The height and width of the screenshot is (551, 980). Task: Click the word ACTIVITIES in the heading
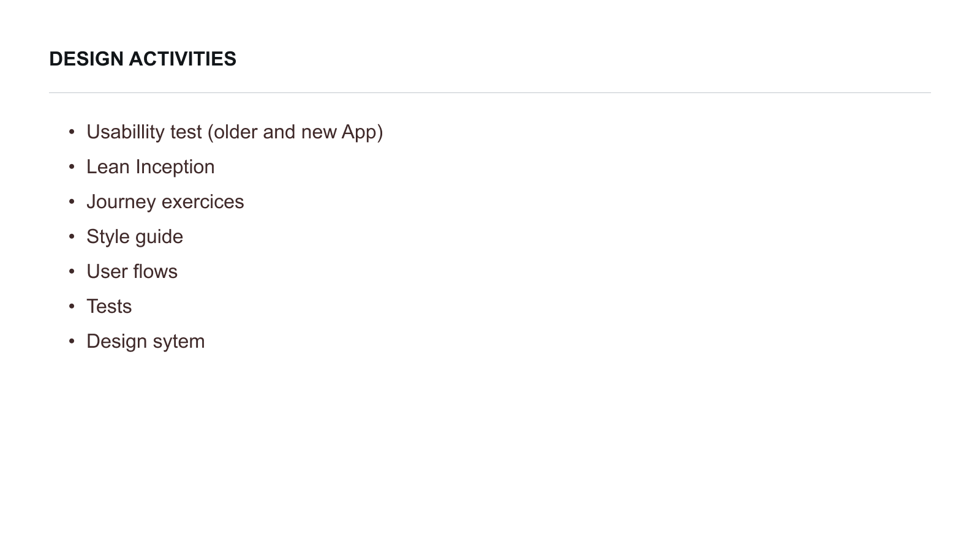point(183,59)
